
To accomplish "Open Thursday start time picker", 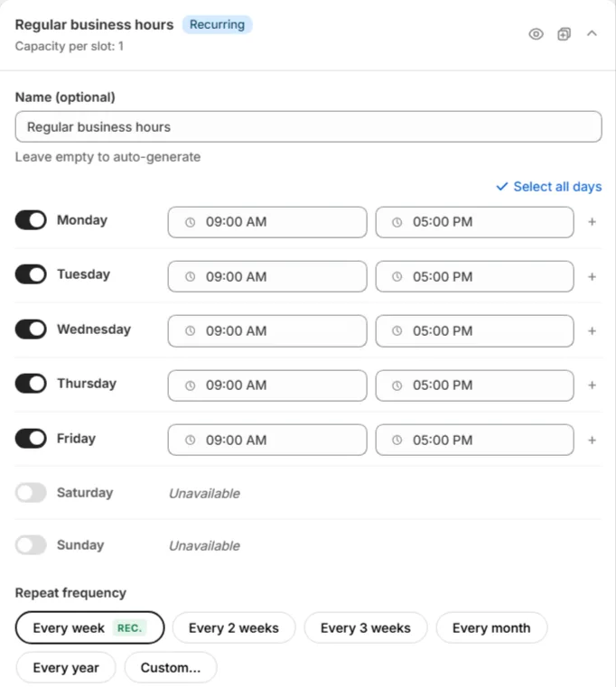I will click(267, 385).
